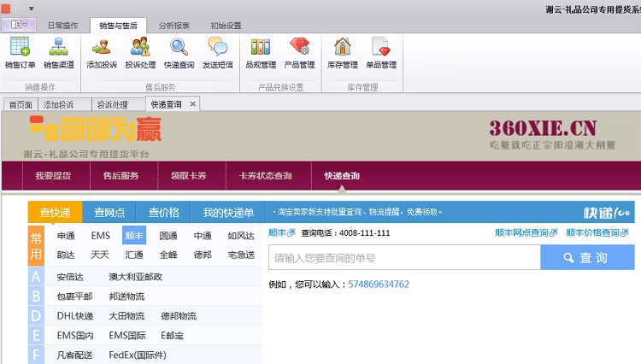Screen dimensions: 641x364
Task: Choose 宅急送 courier
Action: click(x=241, y=255)
